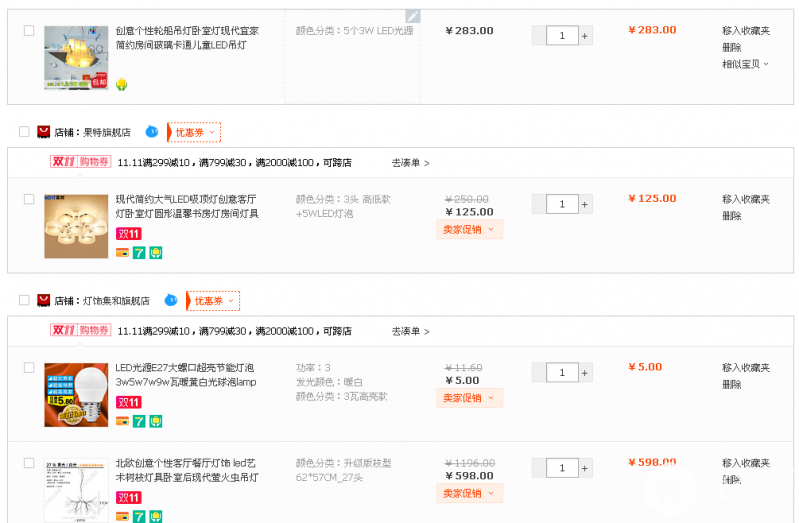The width and height of the screenshot is (799, 523).
Task: Click 删除 to remove the ¥125.00 ceiling lamp
Action: [x=732, y=216]
